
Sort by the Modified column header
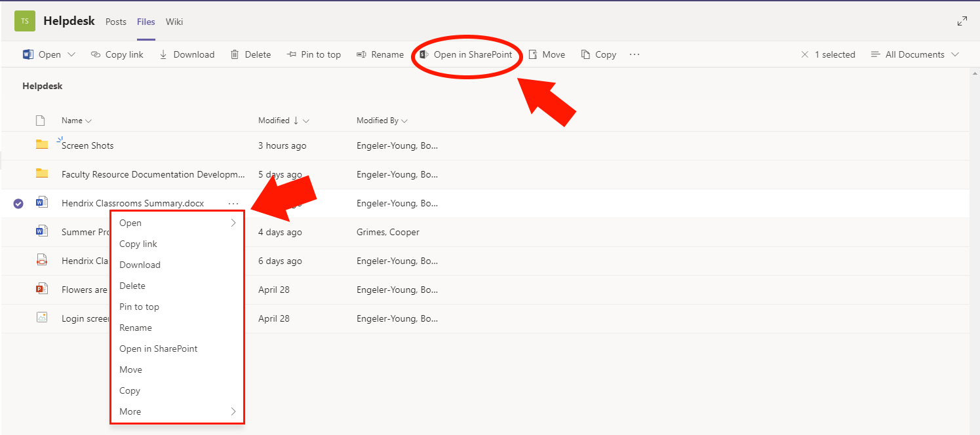tap(284, 121)
